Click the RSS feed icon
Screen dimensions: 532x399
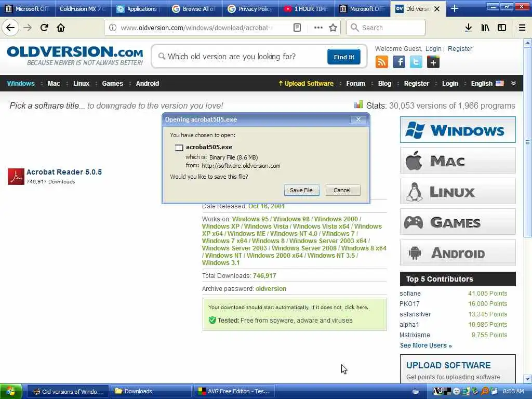point(382,62)
